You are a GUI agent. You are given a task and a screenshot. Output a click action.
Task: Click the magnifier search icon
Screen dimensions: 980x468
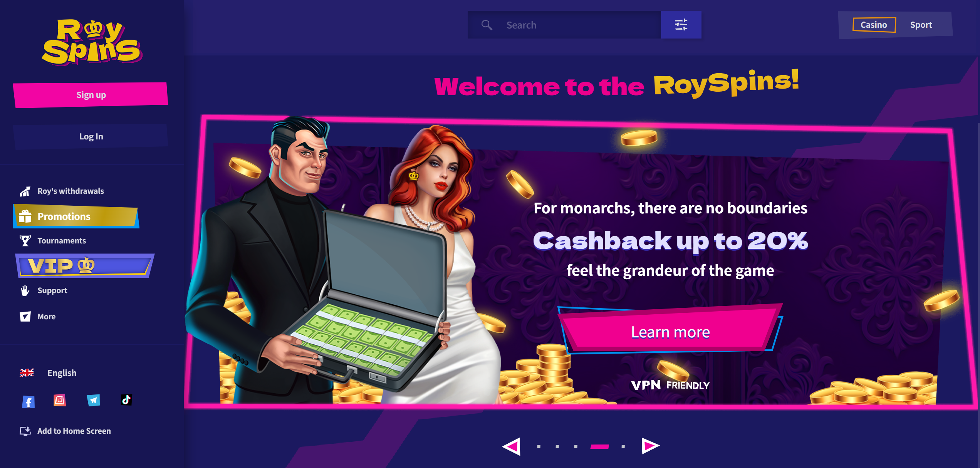pyautogui.click(x=487, y=25)
